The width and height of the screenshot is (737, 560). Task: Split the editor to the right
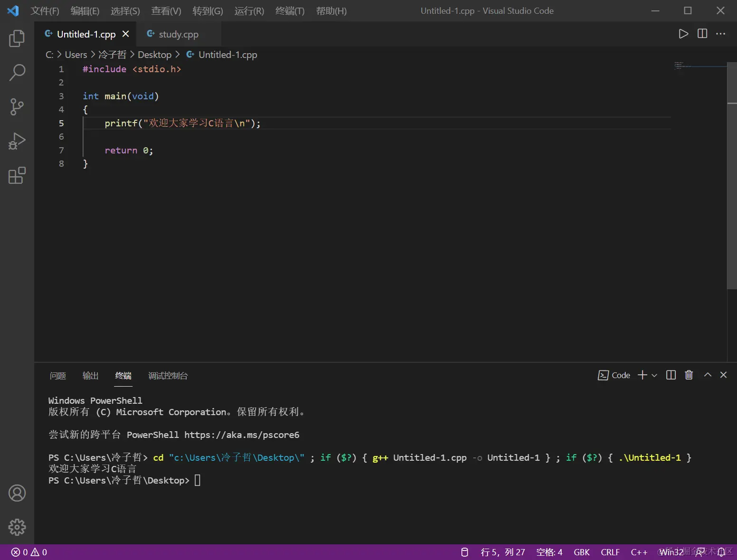point(702,34)
